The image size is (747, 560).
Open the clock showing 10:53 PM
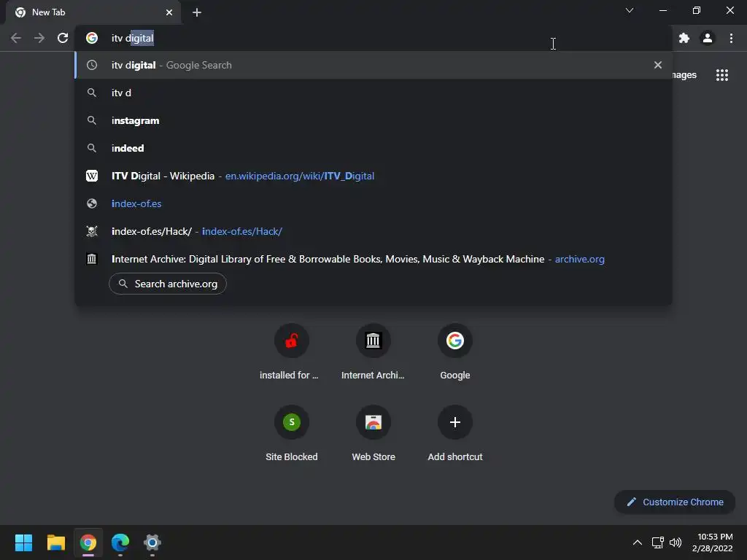pyautogui.click(x=713, y=542)
